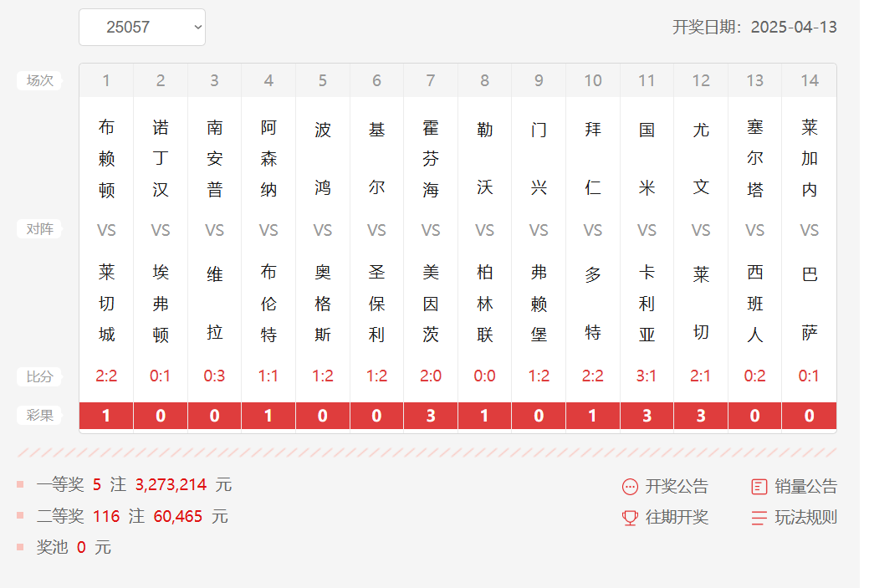The width and height of the screenshot is (869, 588).
Task: Click home team 塞尔塔
Action: coord(754,159)
